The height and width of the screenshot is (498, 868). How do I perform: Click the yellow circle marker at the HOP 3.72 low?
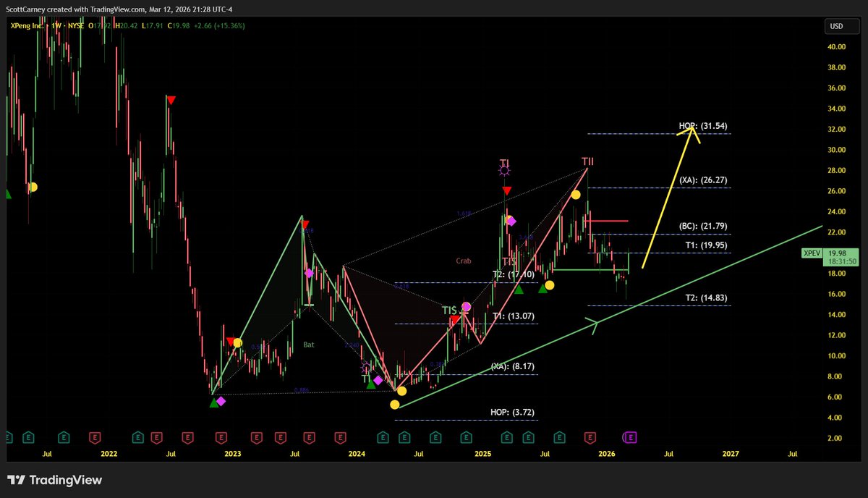[x=395, y=404]
